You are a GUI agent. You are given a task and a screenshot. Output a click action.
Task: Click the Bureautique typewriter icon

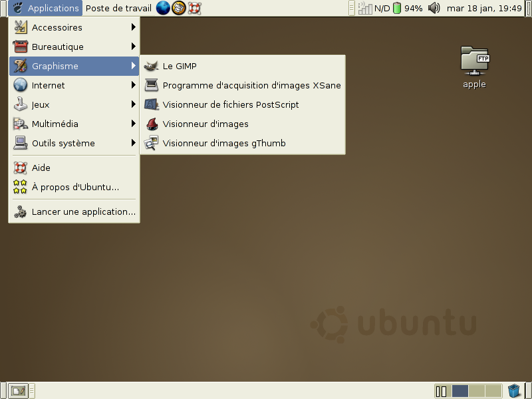(21, 47)
